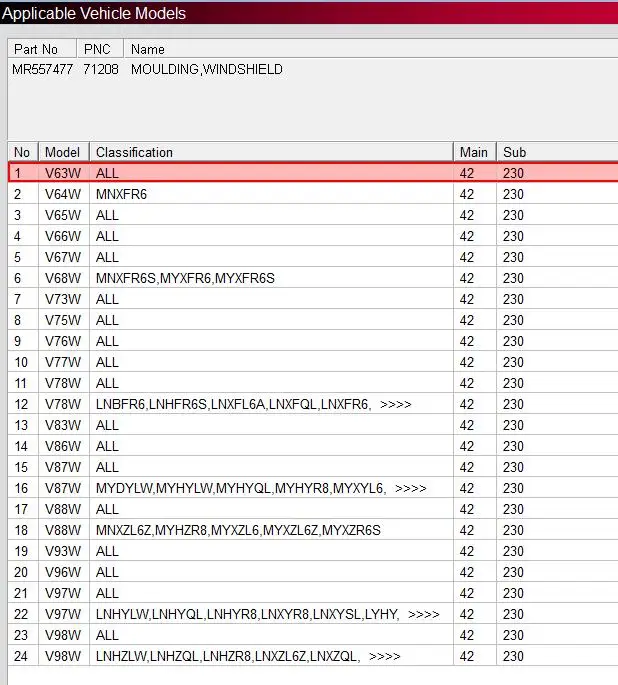Select row 4 model V66W
The image size is (618, 685).
[x=63, y=236]
